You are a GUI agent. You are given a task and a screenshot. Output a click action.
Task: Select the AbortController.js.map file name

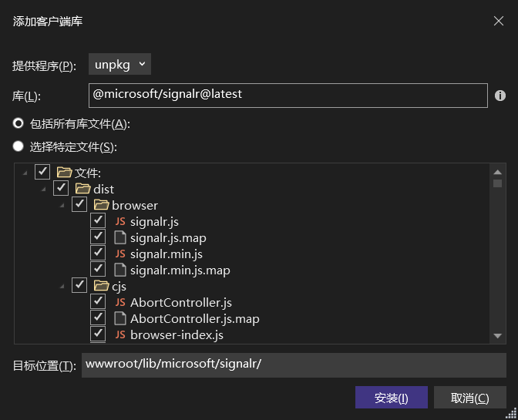pyautogui.click(x=195, y=318)
